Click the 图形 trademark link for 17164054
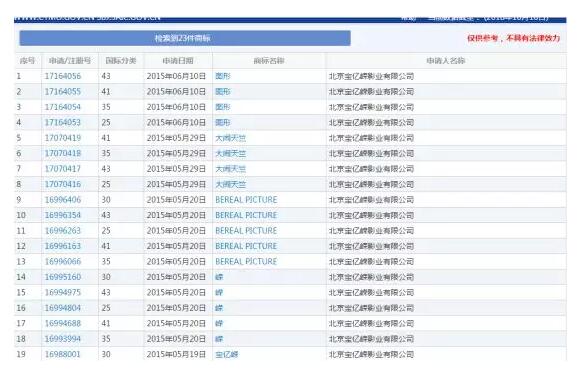Image resolution: width=579 pixels, height=374 pixels. tap(223, 107)
